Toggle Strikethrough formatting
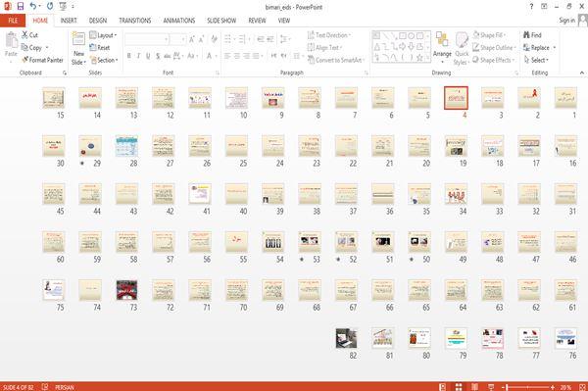The height and width of the screenshot is (391, 588). [167, 56]
